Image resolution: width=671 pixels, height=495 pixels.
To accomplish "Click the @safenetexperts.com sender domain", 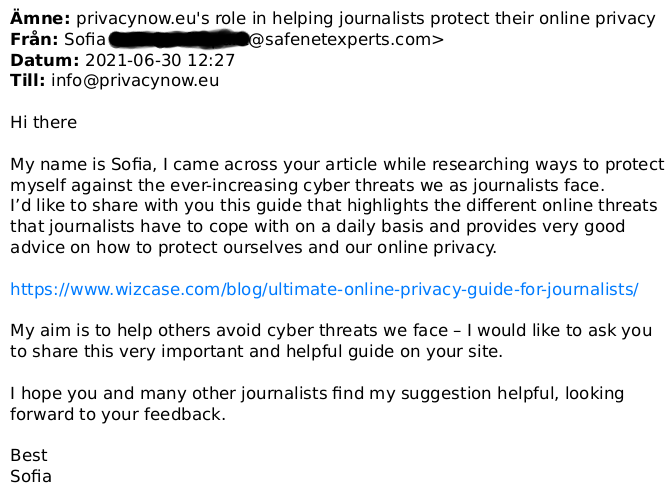I will click(x=346, y=39).
